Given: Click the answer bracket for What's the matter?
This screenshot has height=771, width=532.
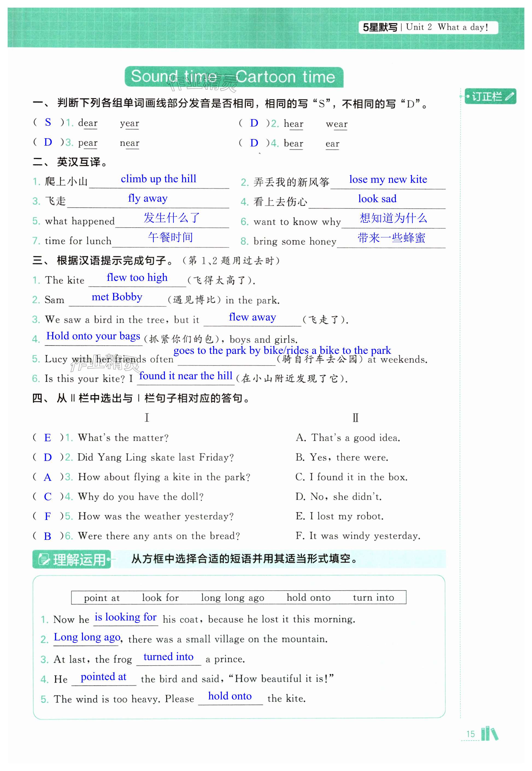Looking at the screenshot, I should point(48,438).
